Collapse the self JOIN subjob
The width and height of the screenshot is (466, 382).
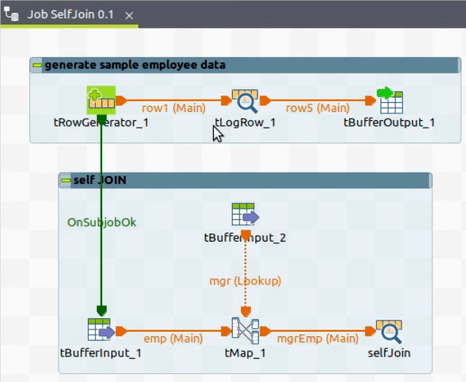(66, 180)
